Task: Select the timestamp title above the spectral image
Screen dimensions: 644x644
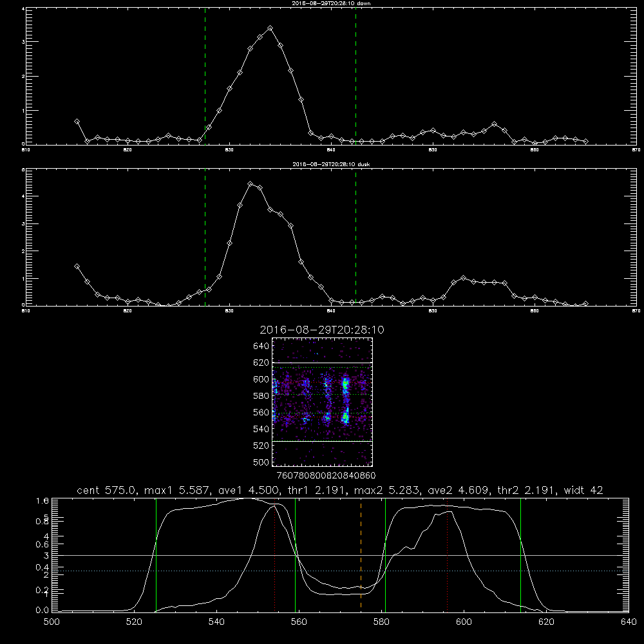Action: tap(322, 330)
